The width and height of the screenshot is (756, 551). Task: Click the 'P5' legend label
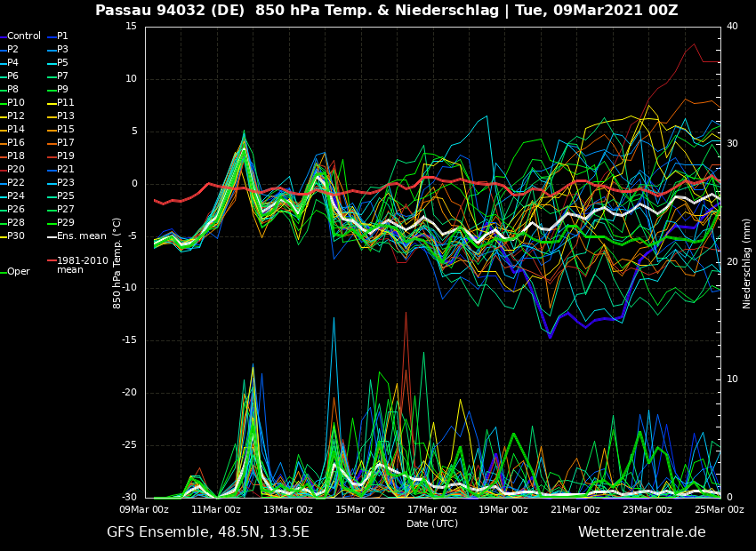(62, 62)
